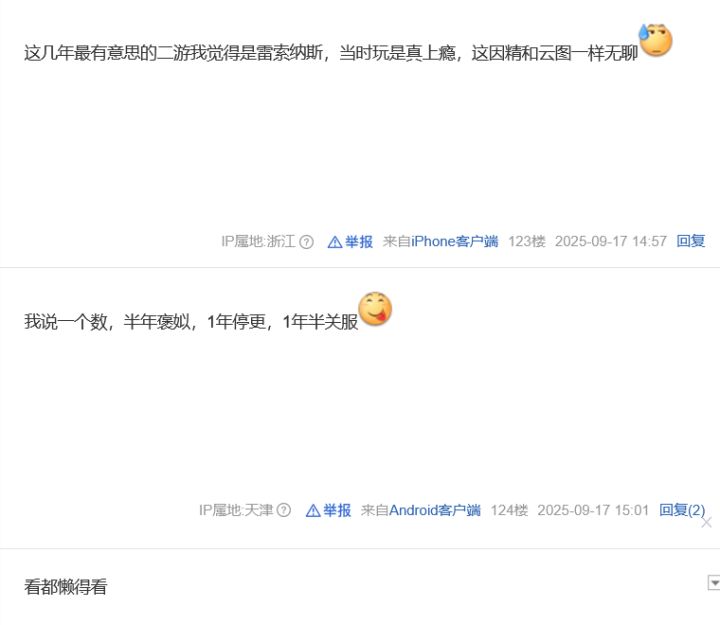Screen dimensions: 720x625
Task: Click the 124楼 floor number label
Action: [x=509, y=510]
